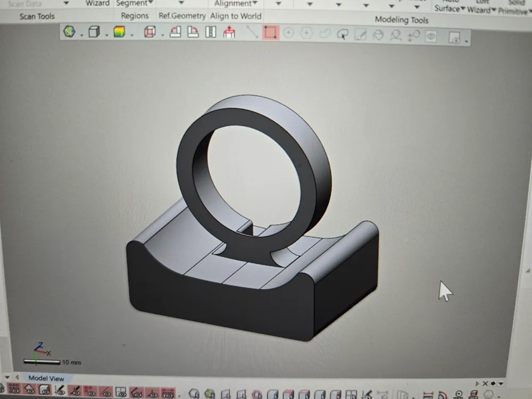Open dropdown next to mesh display icon
The width and height of the screenshot is (532, 399).
(x=82, y=35)
